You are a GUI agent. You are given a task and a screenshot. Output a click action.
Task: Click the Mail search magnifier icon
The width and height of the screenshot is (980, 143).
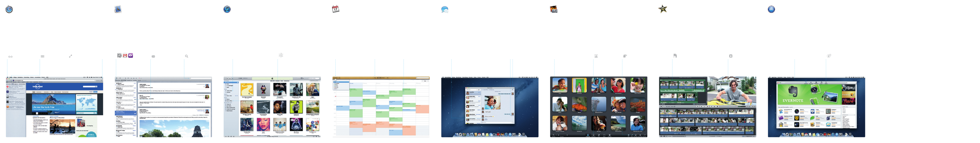(x=186, y=56)
